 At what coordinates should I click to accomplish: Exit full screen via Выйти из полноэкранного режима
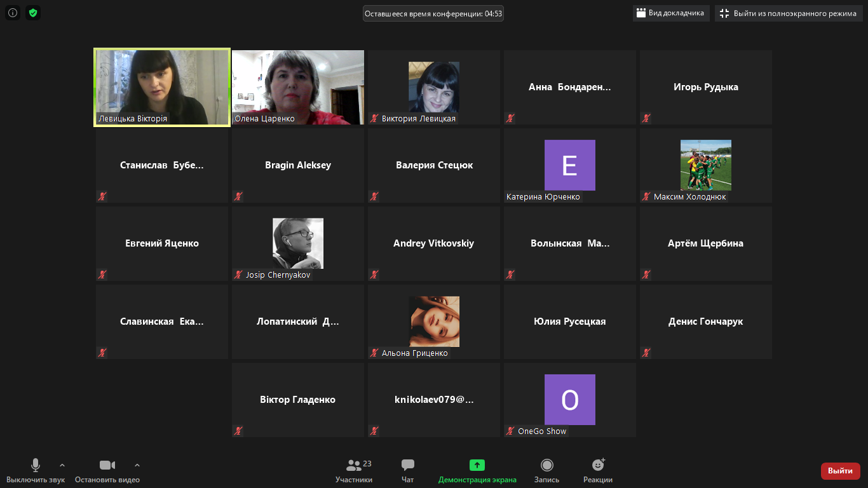788,13
